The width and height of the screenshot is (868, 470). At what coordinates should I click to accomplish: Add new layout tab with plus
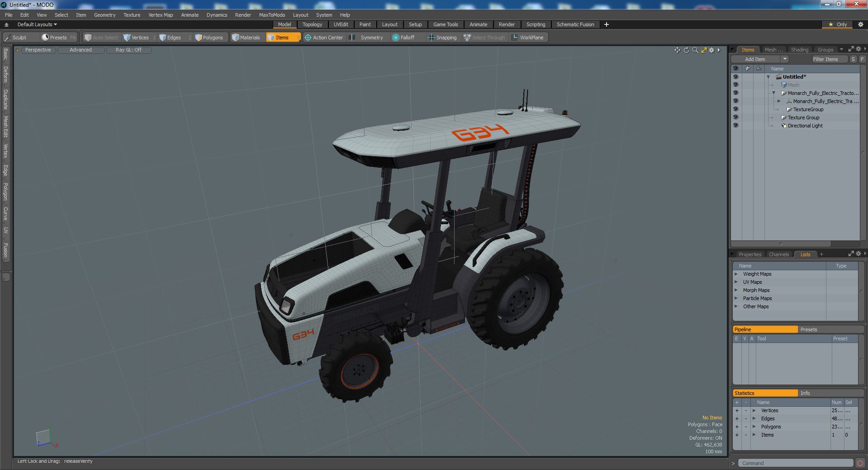(x=607, y=24)
